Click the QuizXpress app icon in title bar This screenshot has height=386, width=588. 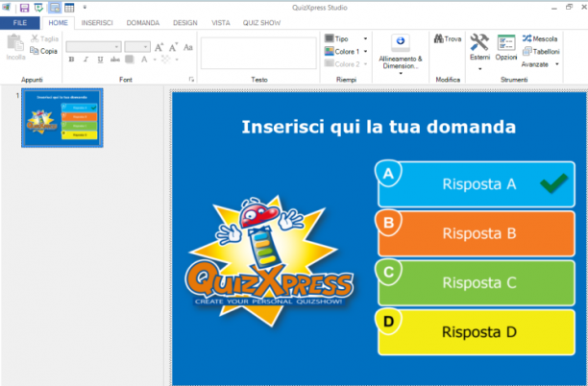[x=6, y=7]
